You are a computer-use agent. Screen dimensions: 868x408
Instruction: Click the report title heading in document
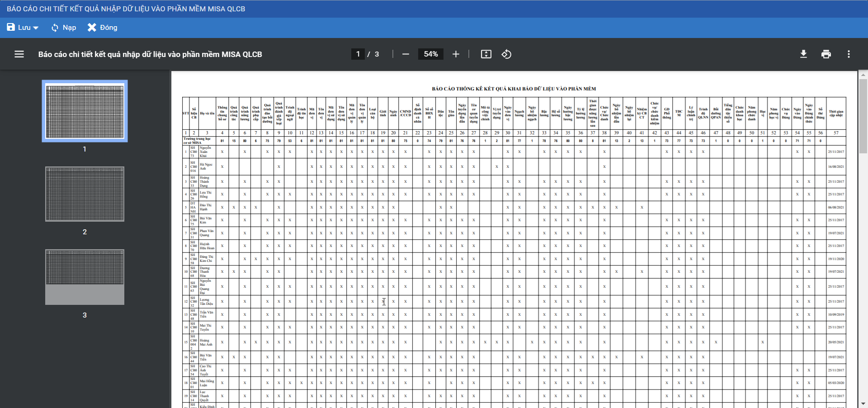514,89
